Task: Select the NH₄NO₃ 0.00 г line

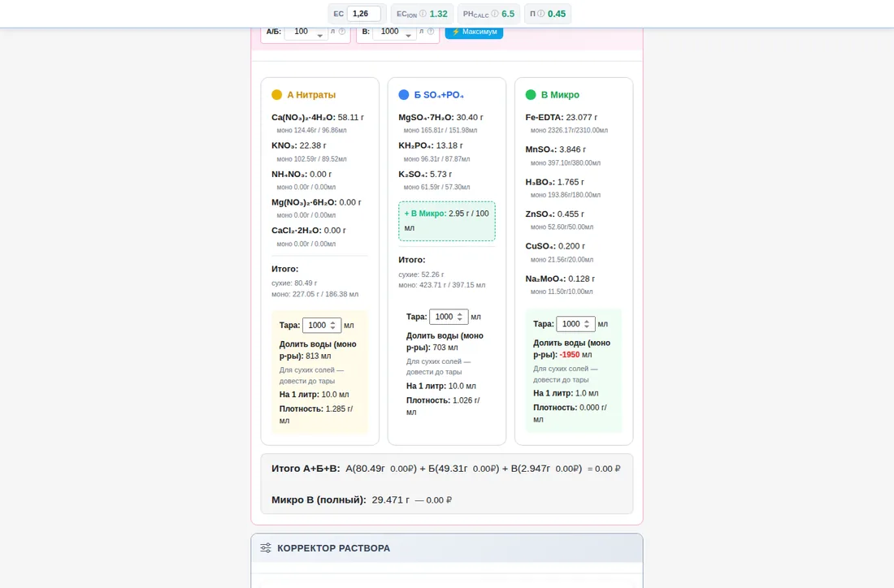Action: [302, 175]
